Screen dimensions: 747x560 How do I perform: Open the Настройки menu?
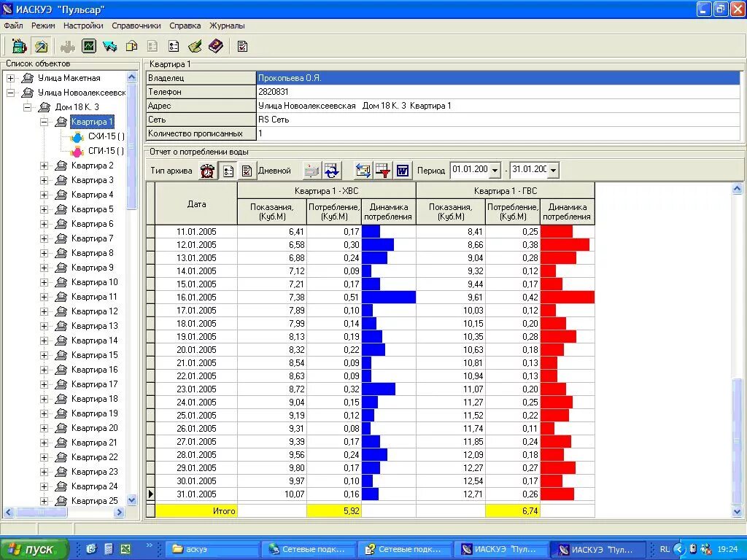click(83, 26)
